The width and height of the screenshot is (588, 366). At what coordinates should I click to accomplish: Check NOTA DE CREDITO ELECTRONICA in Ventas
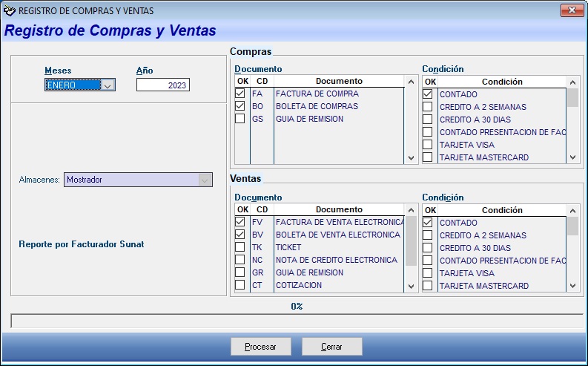point(240,260)
